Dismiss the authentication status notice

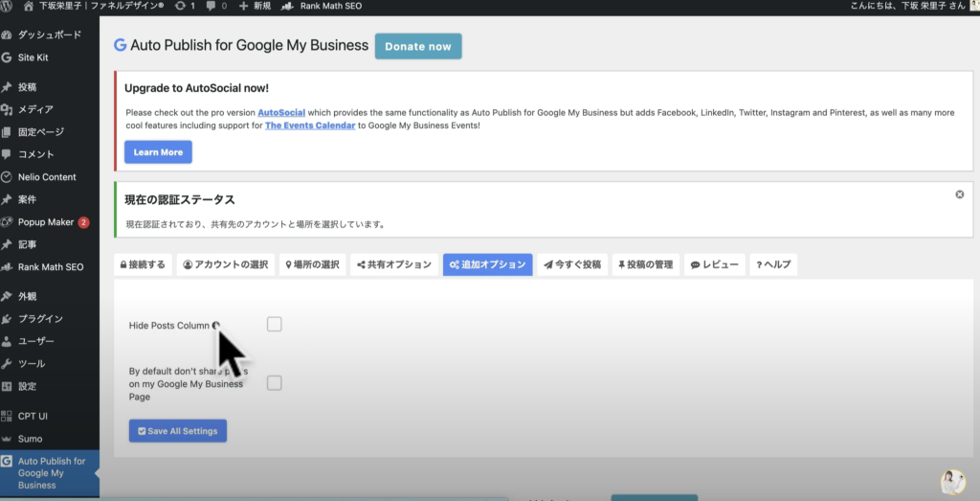pyautogui.click(x=959, y=194)
